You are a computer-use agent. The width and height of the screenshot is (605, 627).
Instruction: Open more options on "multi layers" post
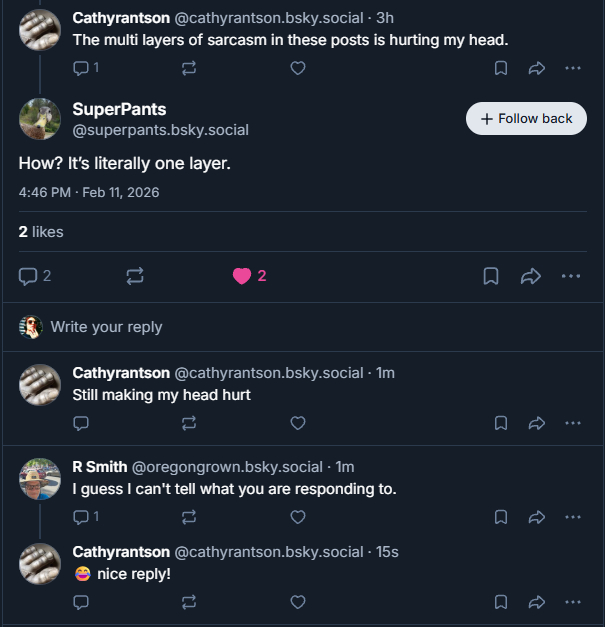tap(572, 68)
